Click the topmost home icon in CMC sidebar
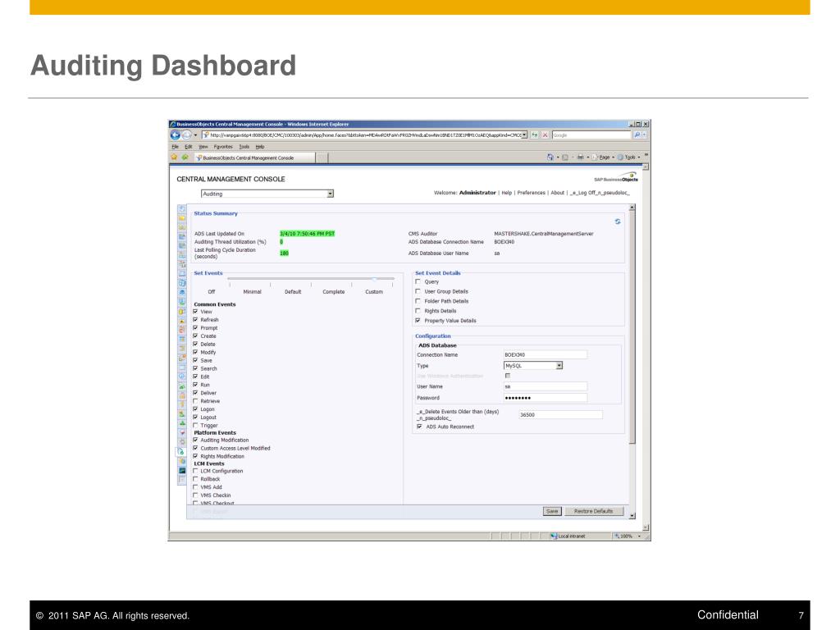 point(182,209)
